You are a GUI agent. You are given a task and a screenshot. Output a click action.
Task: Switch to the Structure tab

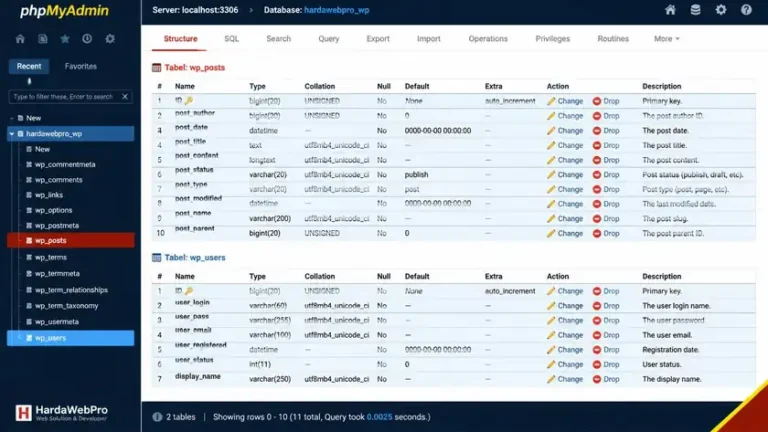[x=180, y=39]
